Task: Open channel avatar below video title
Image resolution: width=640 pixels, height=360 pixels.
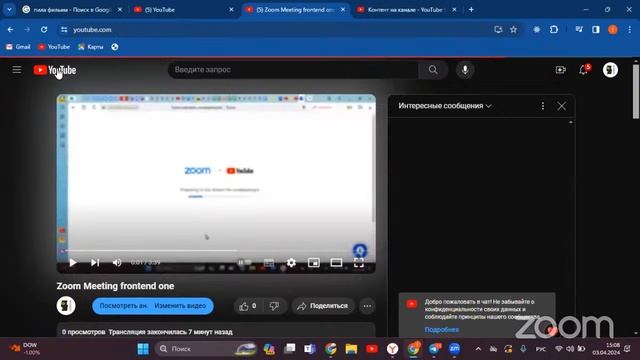Action: tap(66, 306)
